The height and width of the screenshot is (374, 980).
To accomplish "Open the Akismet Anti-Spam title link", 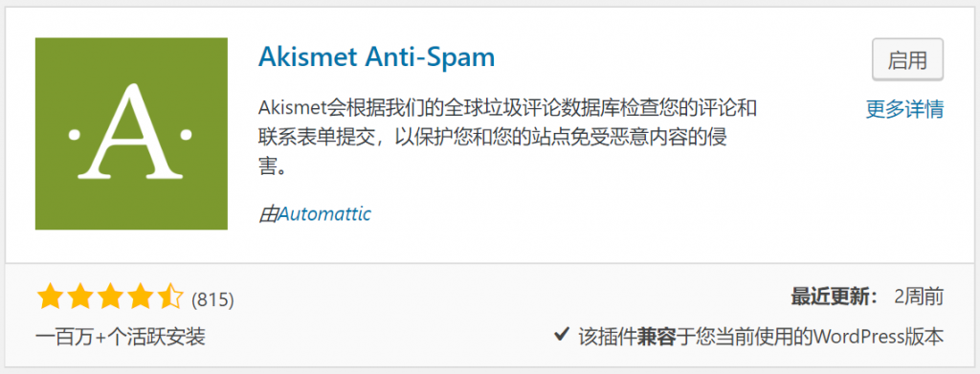I will [x=376, y=56].
